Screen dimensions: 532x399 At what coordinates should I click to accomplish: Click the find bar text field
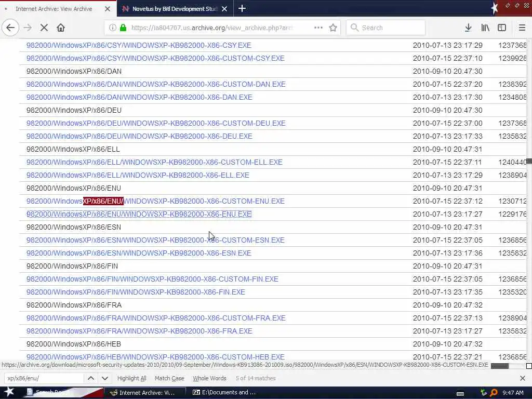click(x=44, y=378)
